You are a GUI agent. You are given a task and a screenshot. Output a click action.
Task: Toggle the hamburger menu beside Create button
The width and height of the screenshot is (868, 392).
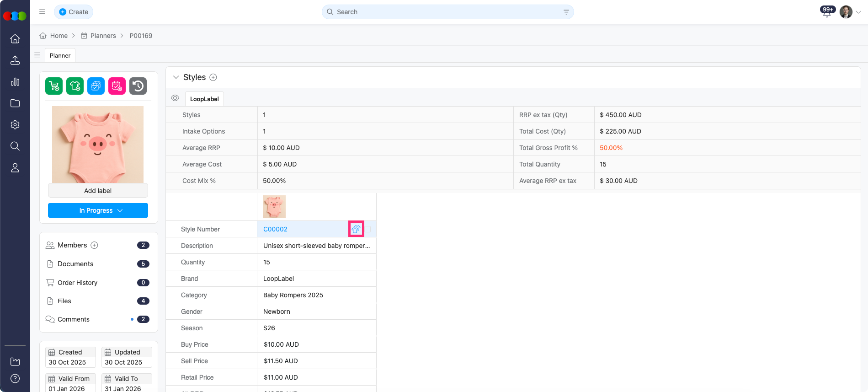pyautogui.click(x=42, y=12)
